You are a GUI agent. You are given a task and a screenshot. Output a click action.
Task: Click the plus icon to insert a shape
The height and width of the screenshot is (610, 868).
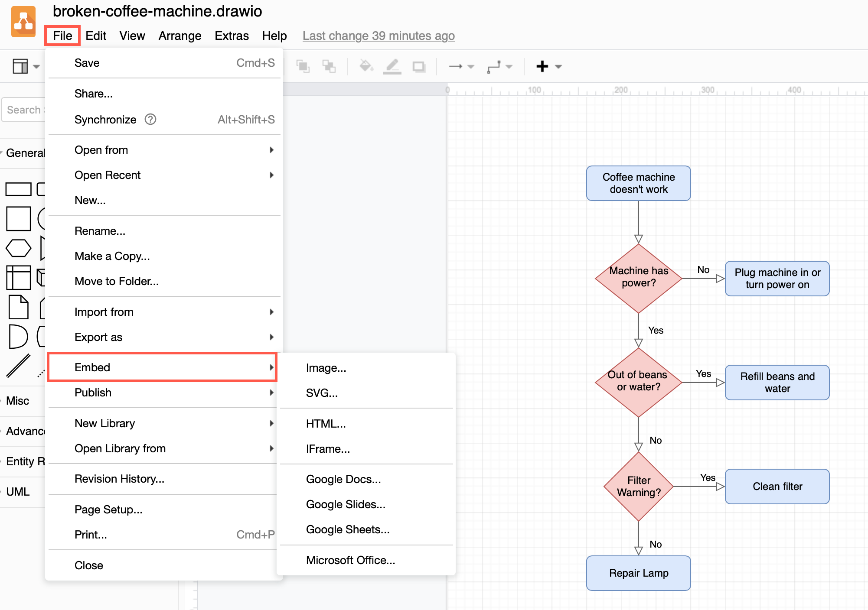[x=543, y=66]
